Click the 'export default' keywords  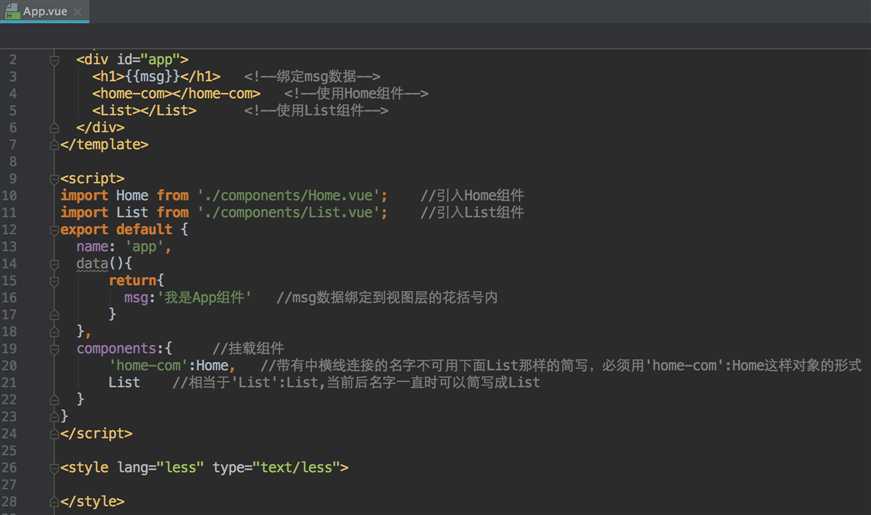[x=116, y=229]
